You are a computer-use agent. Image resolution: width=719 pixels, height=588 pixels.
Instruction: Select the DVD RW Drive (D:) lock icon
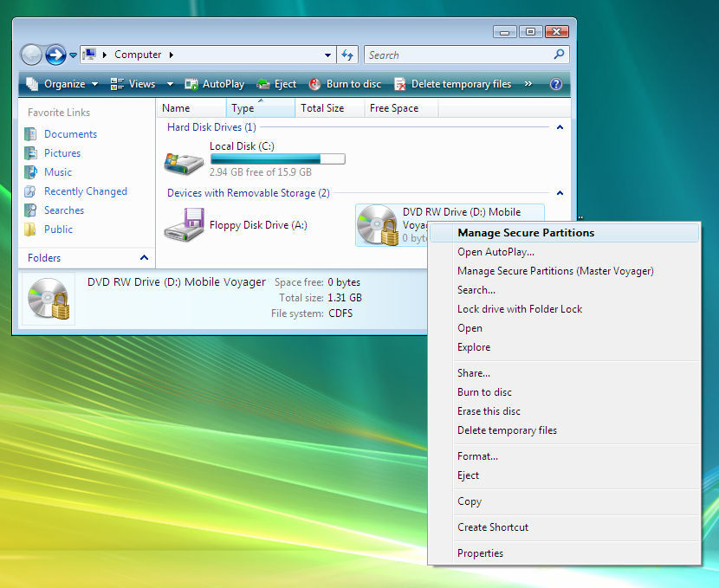[378, 225]
